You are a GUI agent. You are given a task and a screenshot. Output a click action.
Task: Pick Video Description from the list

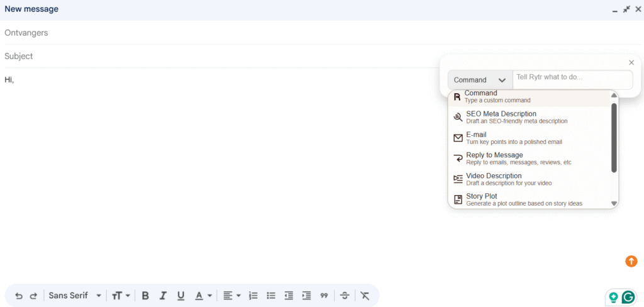tap(530, 179)
